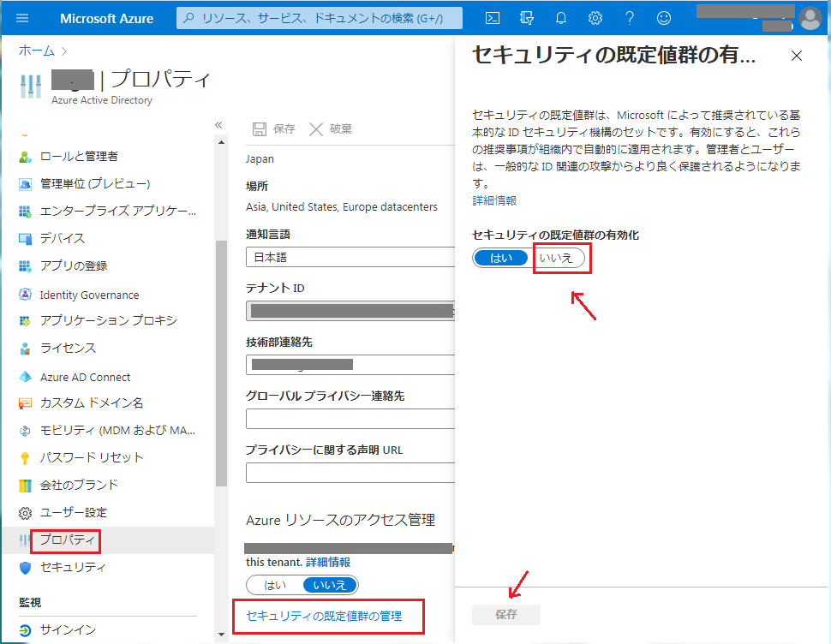Click the アプリの登録 icon
The width and height of the screenshot is (831, 644).
pos(25,265)
